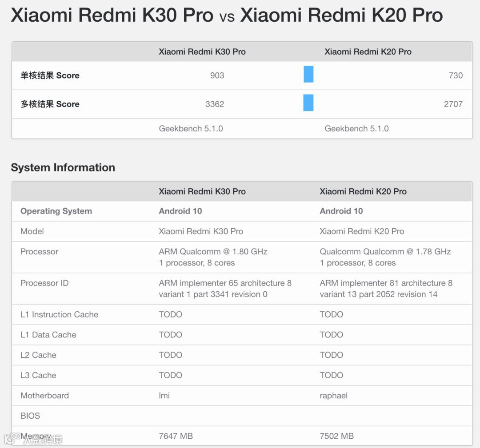The height and width of the screenshot is (448, 480).
Task: Click the Processor ID row label
Action: [44, 283]
